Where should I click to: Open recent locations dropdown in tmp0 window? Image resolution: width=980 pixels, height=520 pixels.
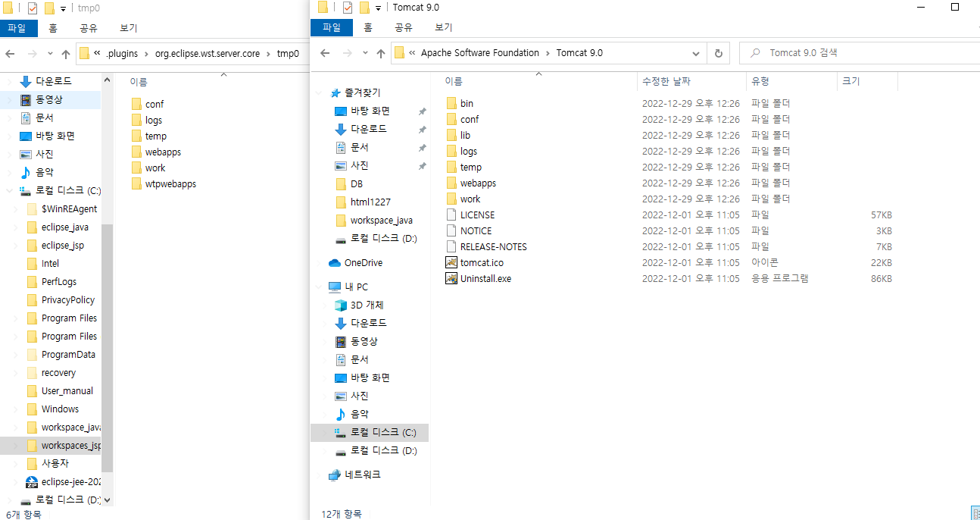pyautogui.click(x=50, y=54)
